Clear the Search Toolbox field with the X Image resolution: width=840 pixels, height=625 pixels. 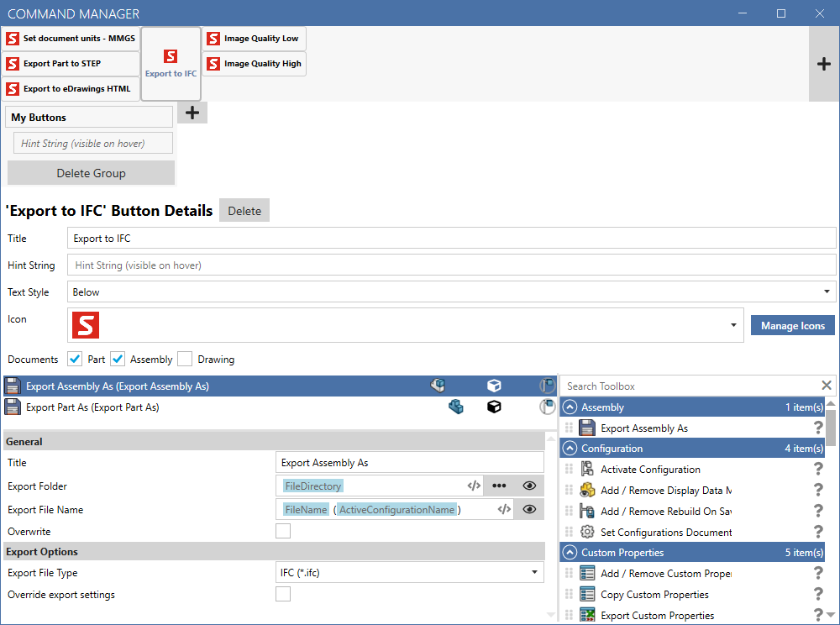pyautogui.click(x=826, y=386)
